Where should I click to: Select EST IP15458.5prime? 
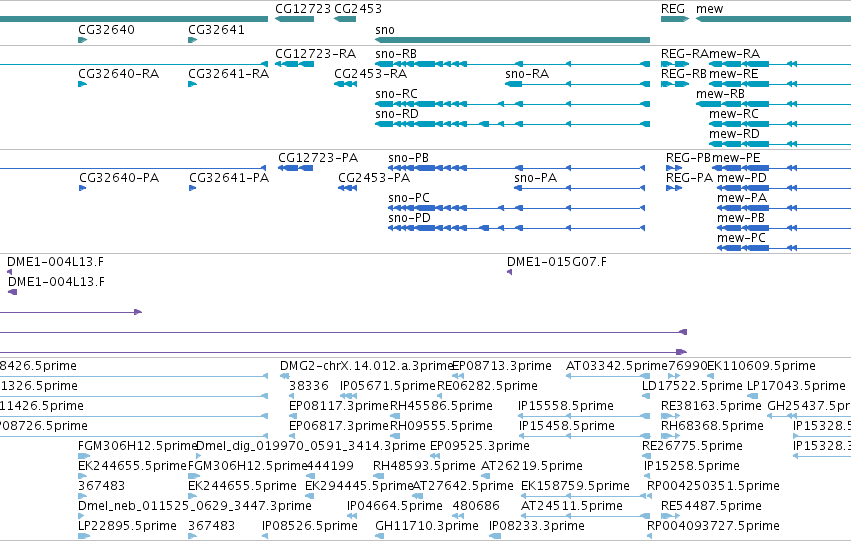click(567, 427)
